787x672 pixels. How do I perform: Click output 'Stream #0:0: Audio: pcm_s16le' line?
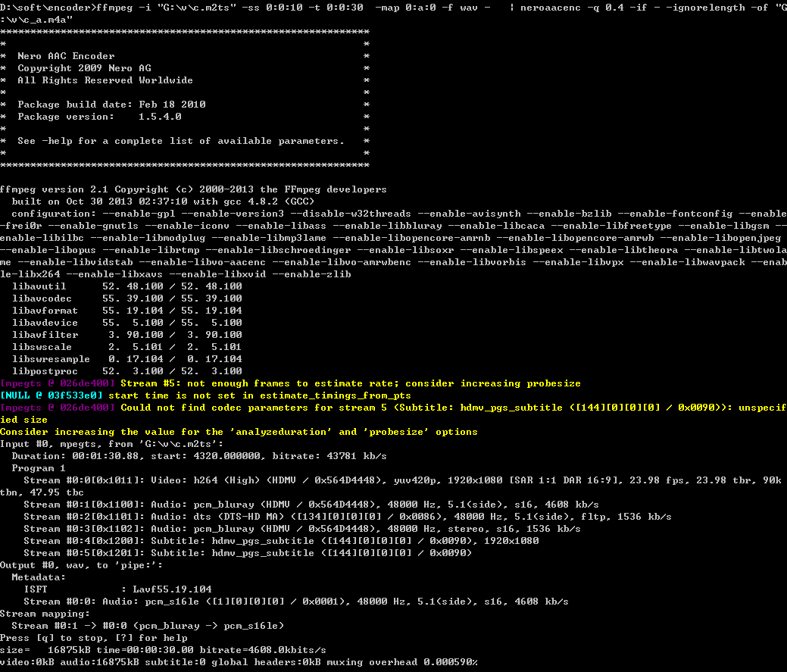(x=296, y=602)
